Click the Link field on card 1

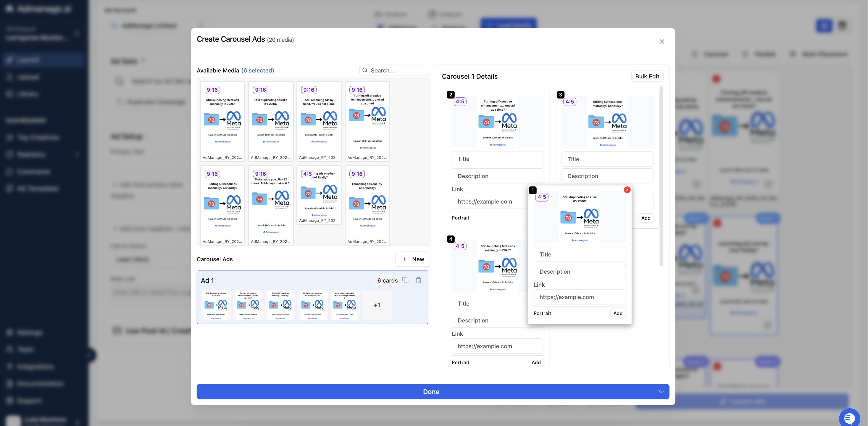(x=579, y=297)
